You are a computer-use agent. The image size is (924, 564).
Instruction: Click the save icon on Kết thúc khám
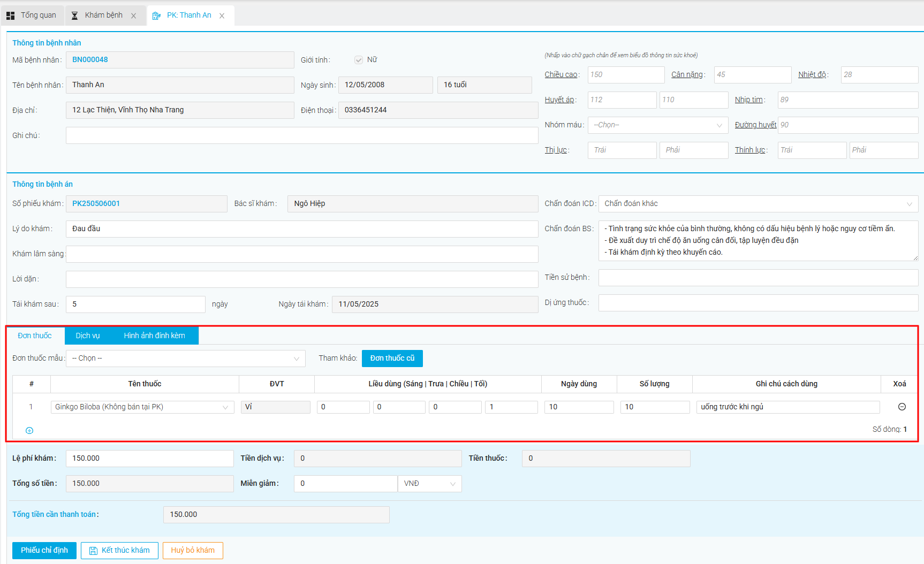93,551
